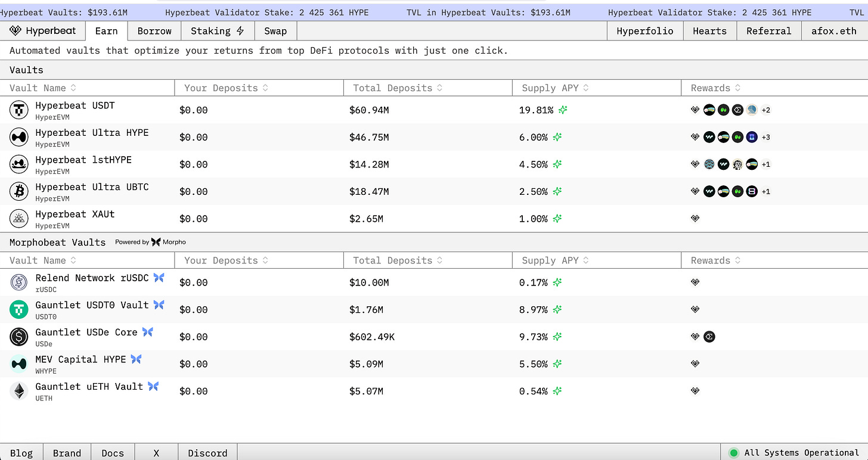The height and width of the screenshot is (460, 868).
Task: Click the Gauntlet USDe Core vault icon
Action: [19, 337]
